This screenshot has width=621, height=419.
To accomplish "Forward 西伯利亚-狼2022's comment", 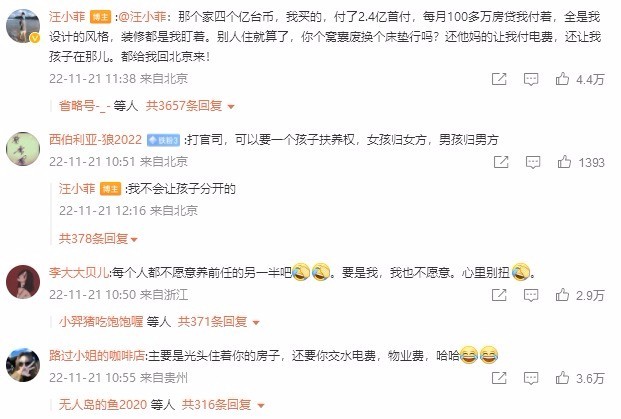I will (x=501, y=162).
